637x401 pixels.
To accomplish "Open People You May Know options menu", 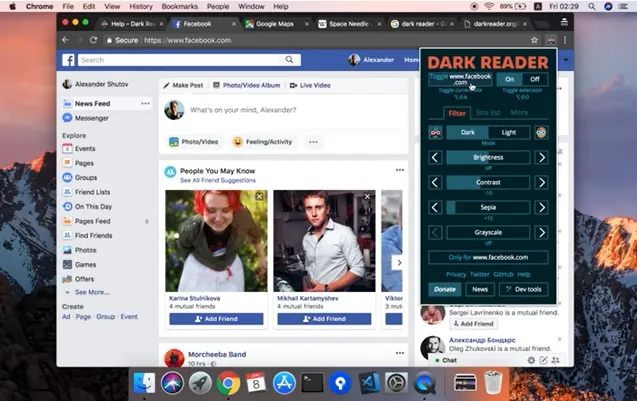I will [x=400, y=170].
